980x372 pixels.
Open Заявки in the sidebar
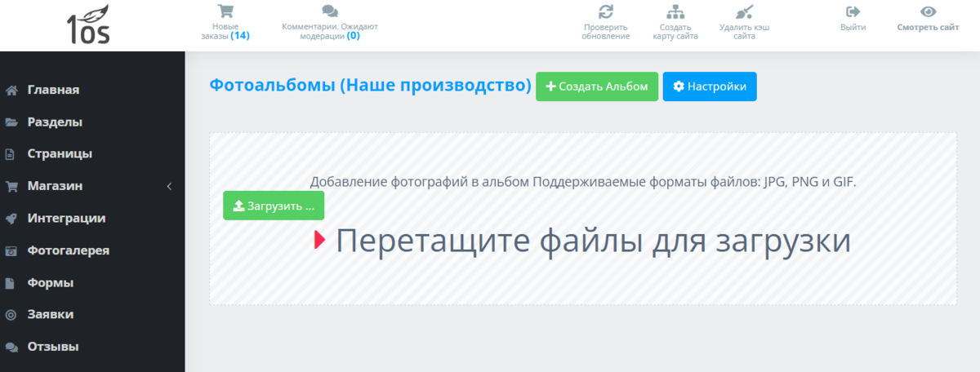(51, 315)
